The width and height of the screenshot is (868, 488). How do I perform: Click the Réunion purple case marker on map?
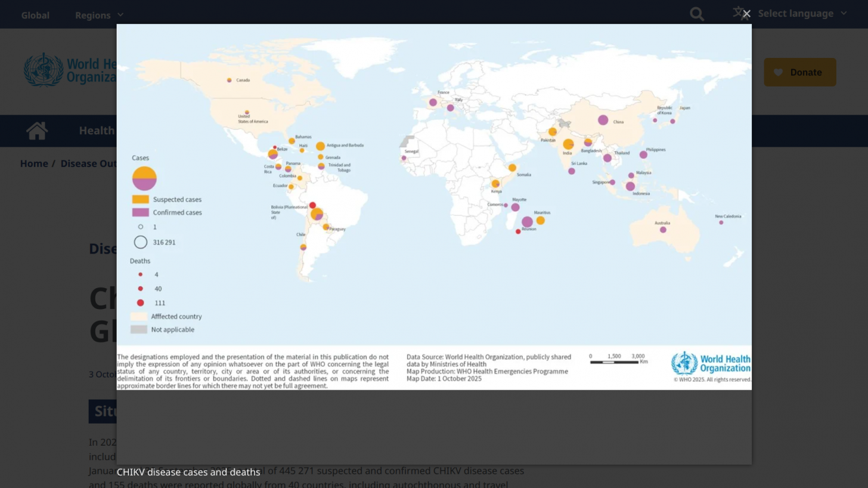point(527,222)
